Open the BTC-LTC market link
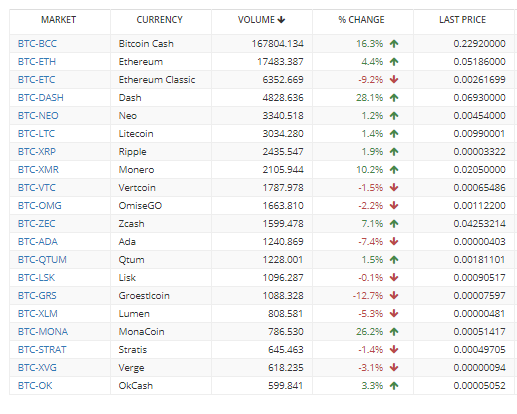The height and width of the screenshot is (414, 517). click(x=36, y=134)
